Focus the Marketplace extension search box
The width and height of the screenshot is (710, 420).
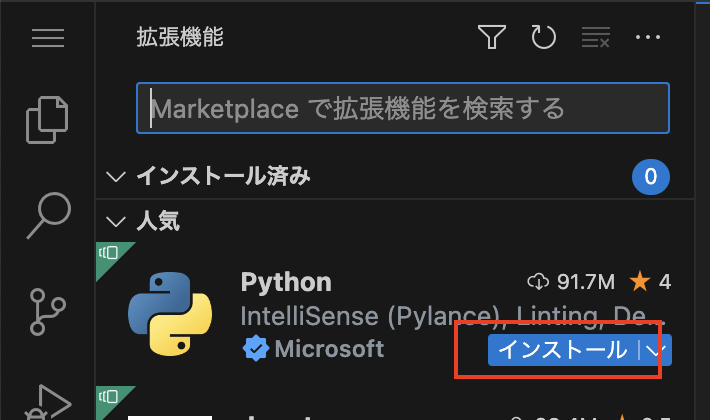coord(403,108)
